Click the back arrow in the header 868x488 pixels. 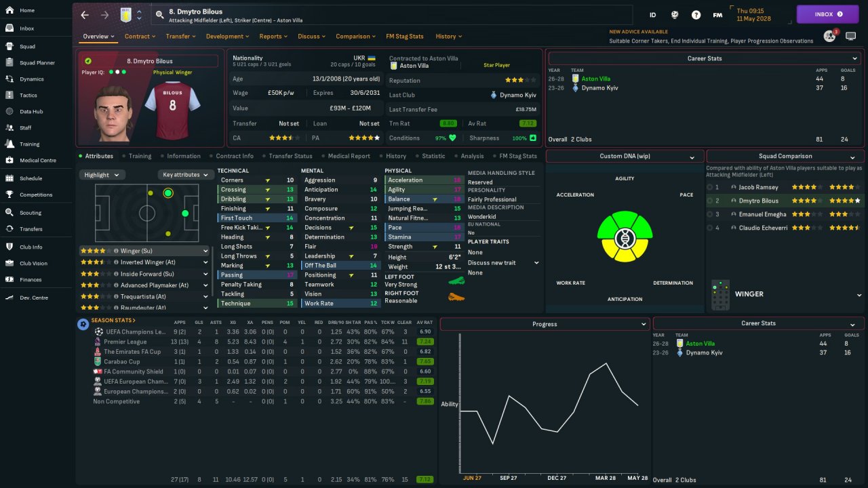85,15
